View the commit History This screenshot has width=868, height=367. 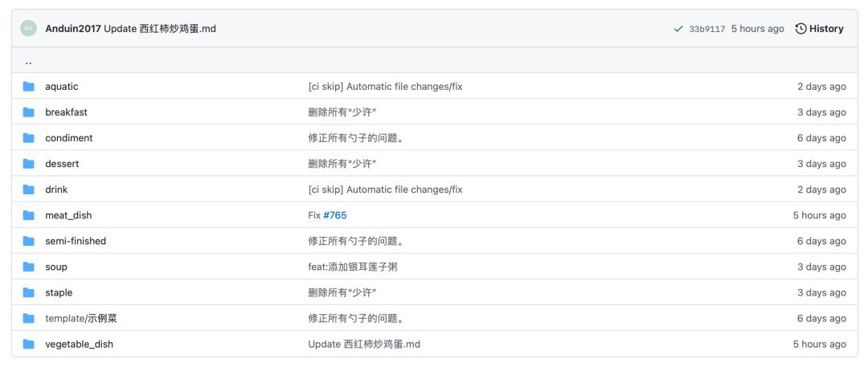pos(819,29)
